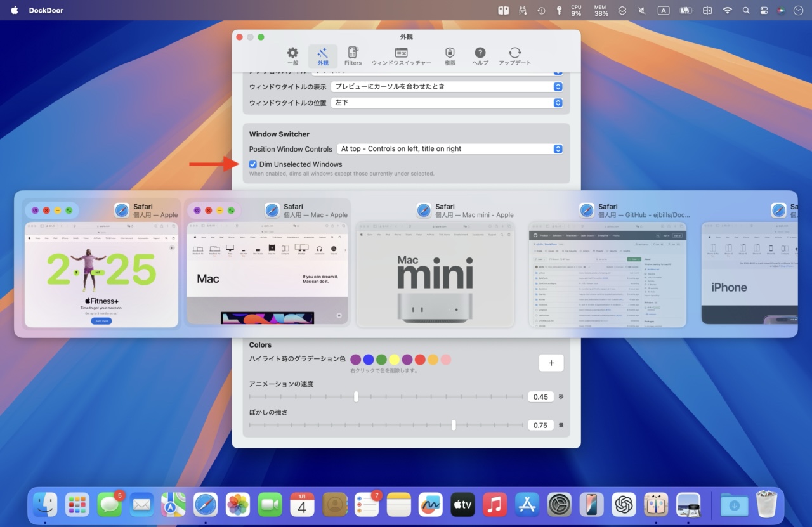Open Mail from the Dock
The width and height of the screenshot is (812, 527).
pos(141,505)
